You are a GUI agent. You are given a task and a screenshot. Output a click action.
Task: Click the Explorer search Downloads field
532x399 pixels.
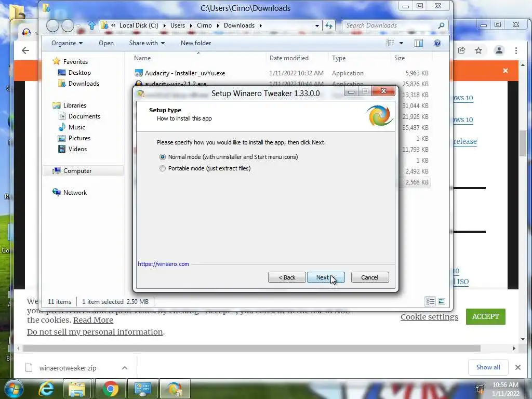click(390, 25)
